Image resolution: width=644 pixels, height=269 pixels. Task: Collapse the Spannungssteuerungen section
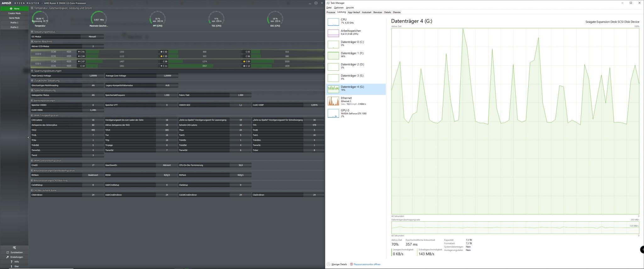pyautogui.click(x=32, y=71)
